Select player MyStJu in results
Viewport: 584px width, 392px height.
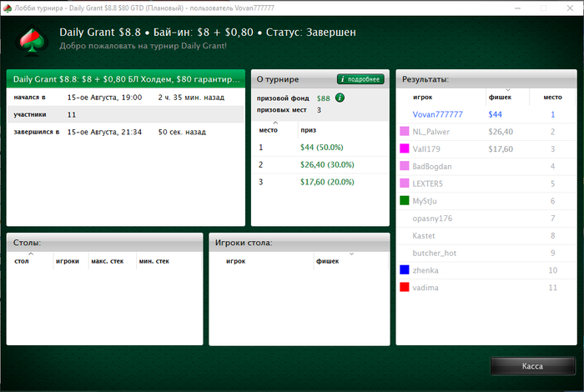click(x=424, y=201)
